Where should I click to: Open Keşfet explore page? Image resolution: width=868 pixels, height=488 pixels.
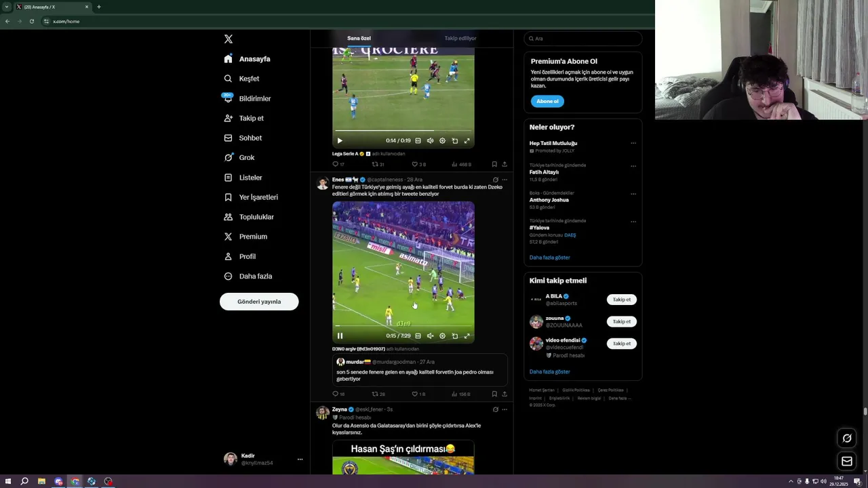242,79
